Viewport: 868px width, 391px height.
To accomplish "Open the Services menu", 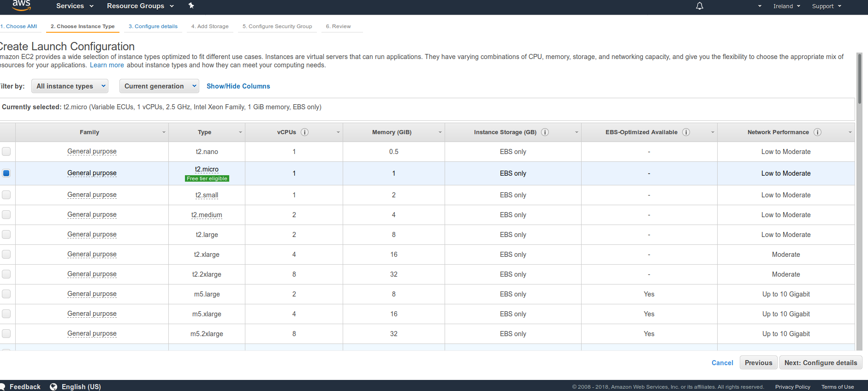I will click(75, 6).
